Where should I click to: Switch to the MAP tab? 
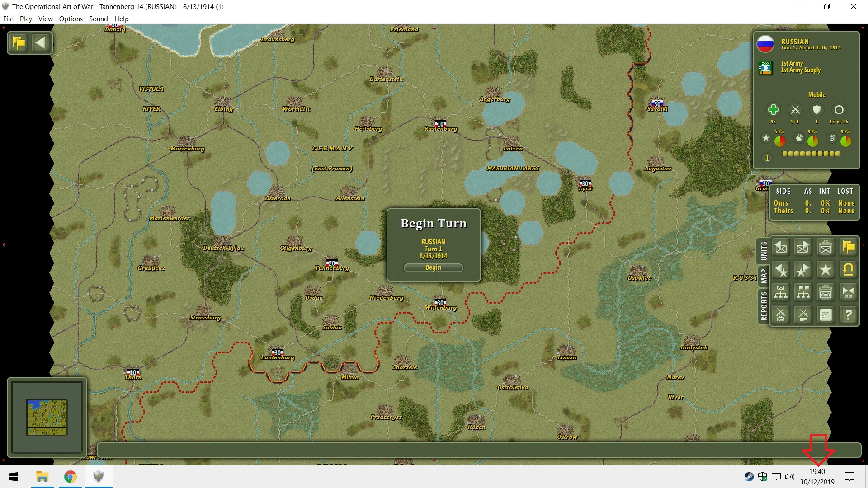[x=764, y=276]
